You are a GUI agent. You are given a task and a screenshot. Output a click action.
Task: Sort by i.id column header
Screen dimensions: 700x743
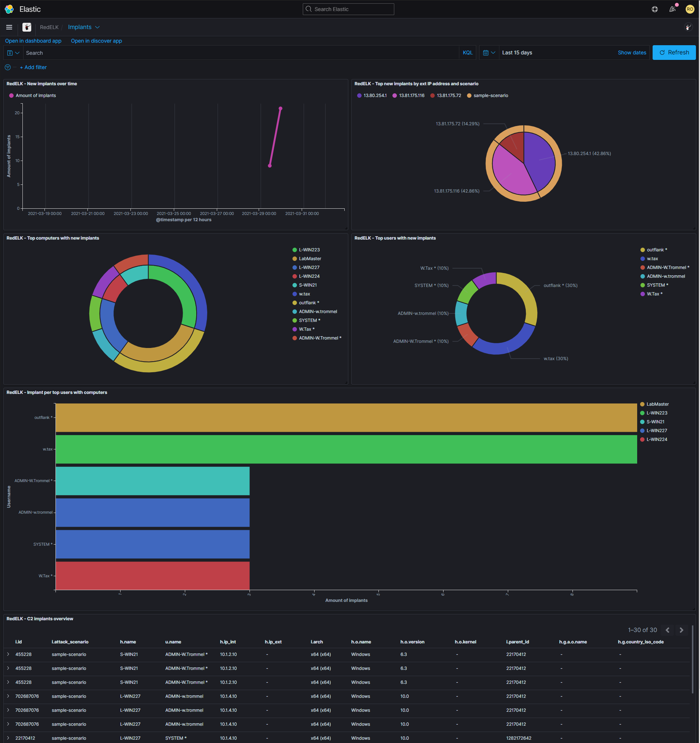coord(19,642)
